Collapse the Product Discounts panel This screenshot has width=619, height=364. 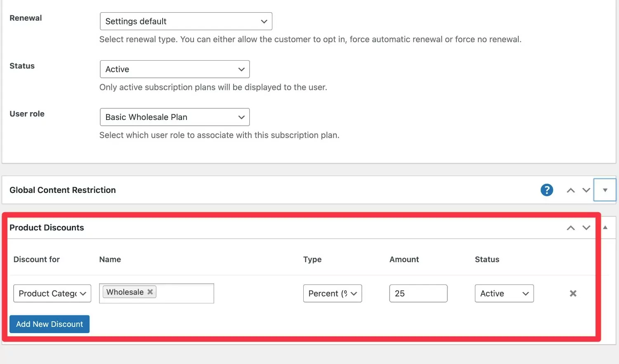click(x=605, y=228)
